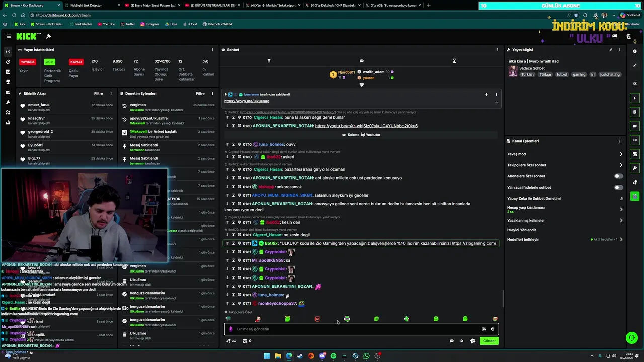Viewport: 644px width, 362px height.
Task: Open the youtu.be link from APONUN_BEKARETINI_BOZAN
Action: point(366,126)
